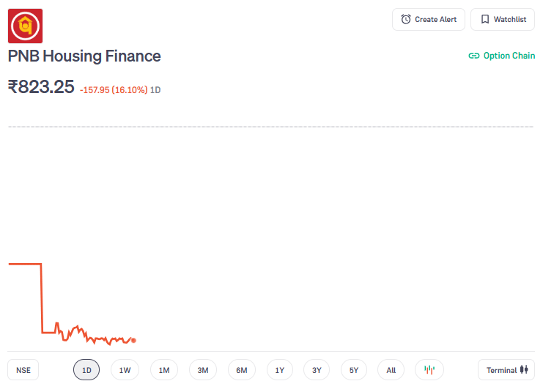Show the 3Y price history
This screenshot has width=543, height=392.
coord(317,370)
